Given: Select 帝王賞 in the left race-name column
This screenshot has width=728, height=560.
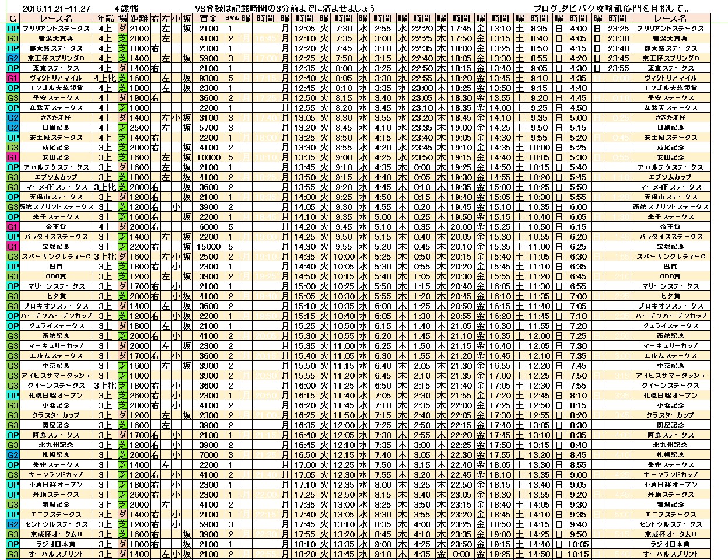Looking at the screenshot, I should point(56,227).
